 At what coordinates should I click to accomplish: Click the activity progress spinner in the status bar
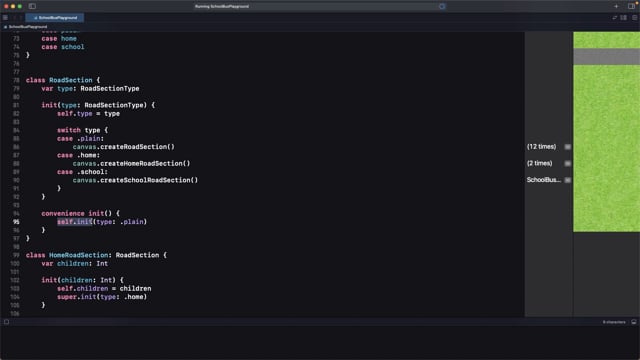[x=442, y=6]
